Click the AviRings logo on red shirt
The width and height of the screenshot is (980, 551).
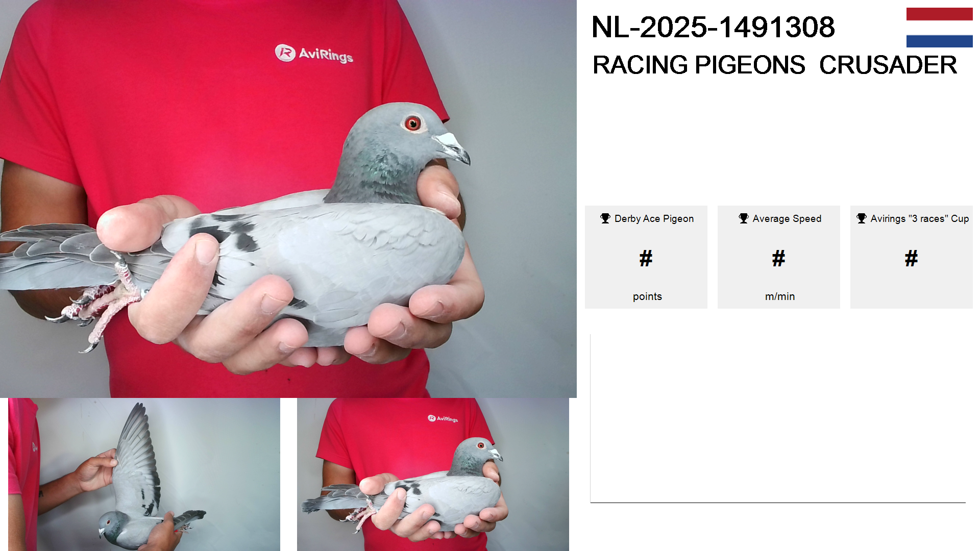[x=314, y=53]
